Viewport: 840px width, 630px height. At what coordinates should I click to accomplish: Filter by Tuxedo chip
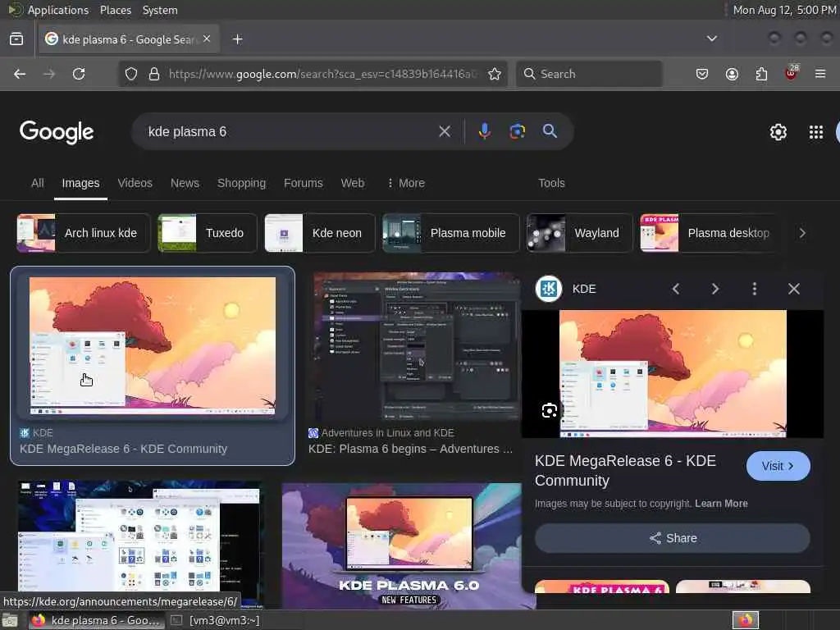(208, 233)
